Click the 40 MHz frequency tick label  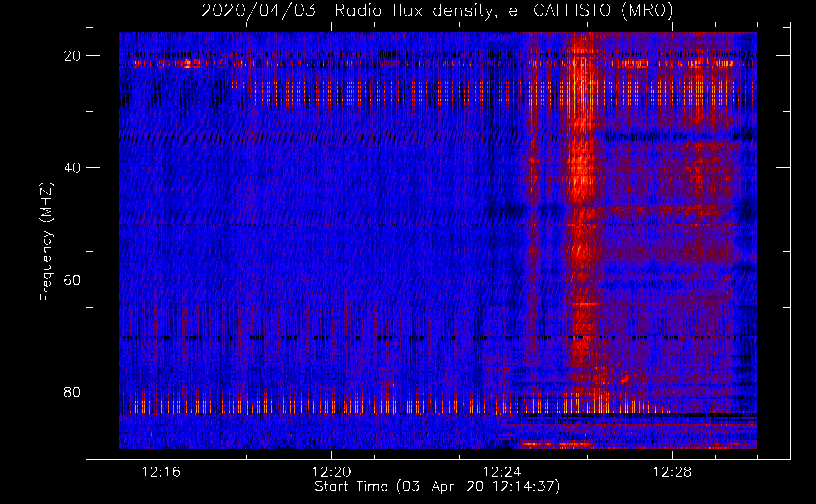tap(72, 168)
